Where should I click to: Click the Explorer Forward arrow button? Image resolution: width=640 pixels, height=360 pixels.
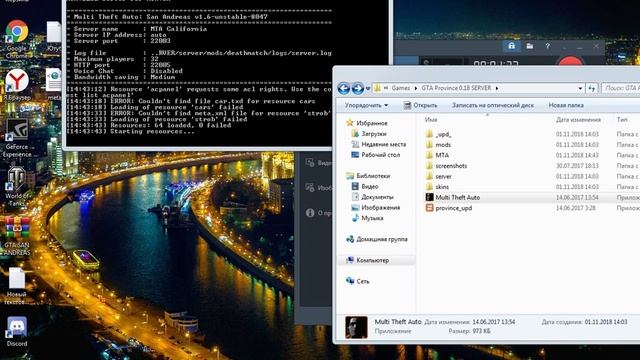point(358,88)
